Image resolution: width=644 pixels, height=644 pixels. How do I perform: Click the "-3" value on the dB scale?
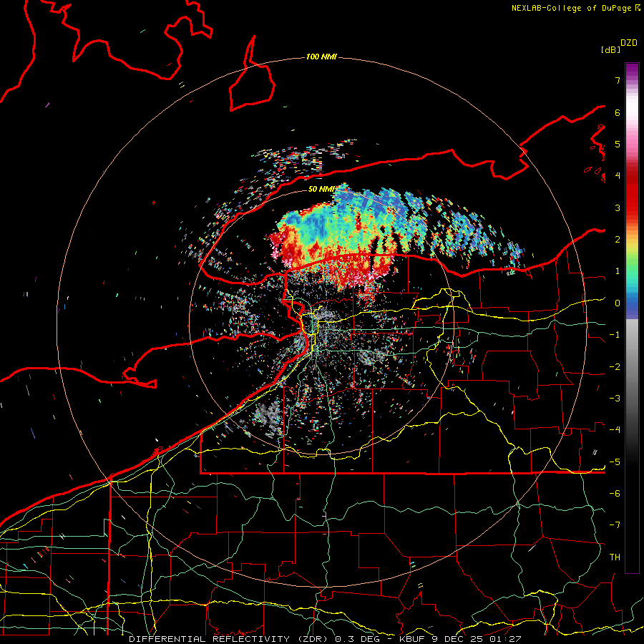click(615, 399)
